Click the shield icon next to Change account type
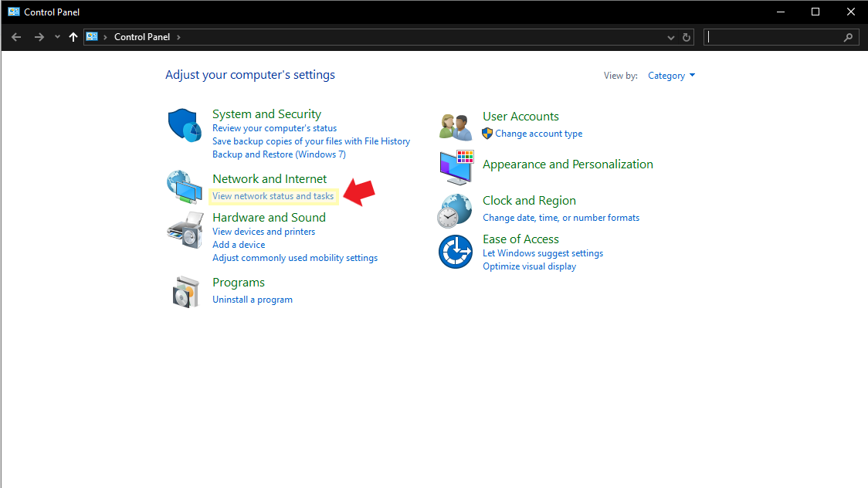The image size is (868, 488). pyautogui.click(x=487, y=134)
